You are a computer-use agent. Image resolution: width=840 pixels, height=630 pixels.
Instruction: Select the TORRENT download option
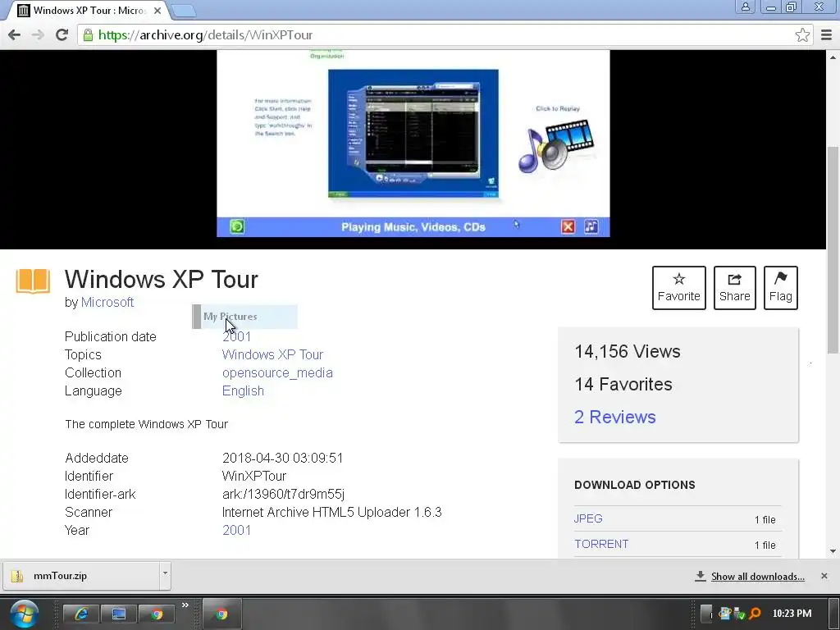click(x=601, y=545)
